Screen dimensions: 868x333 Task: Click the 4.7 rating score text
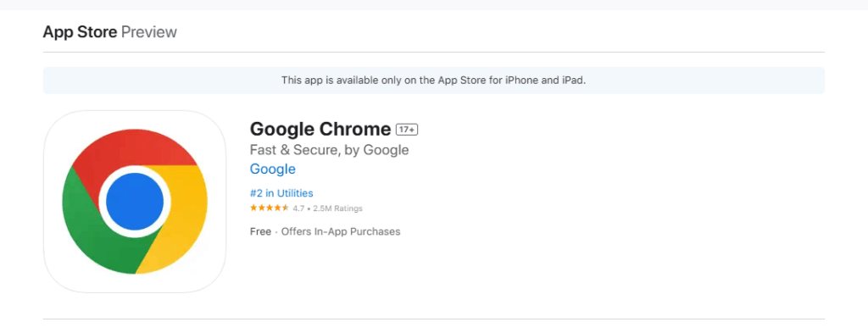tap(298, 208)
